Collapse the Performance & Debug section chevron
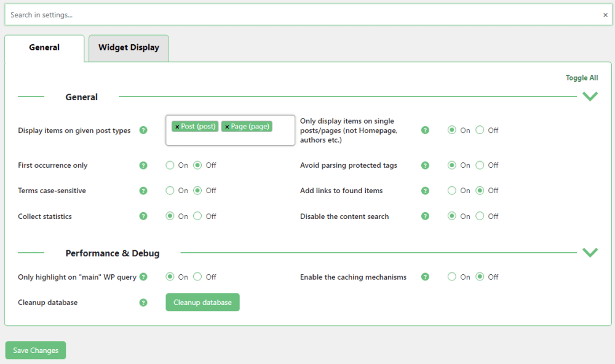Image resolution: width=615 pixels, height=364 pixels. 590,253
